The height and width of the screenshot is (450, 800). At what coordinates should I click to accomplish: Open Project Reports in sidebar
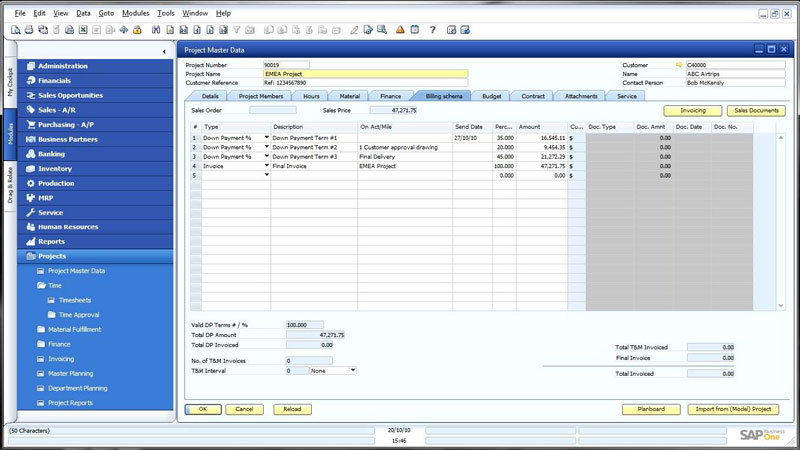pyautogui.click(x=70, y=403)
